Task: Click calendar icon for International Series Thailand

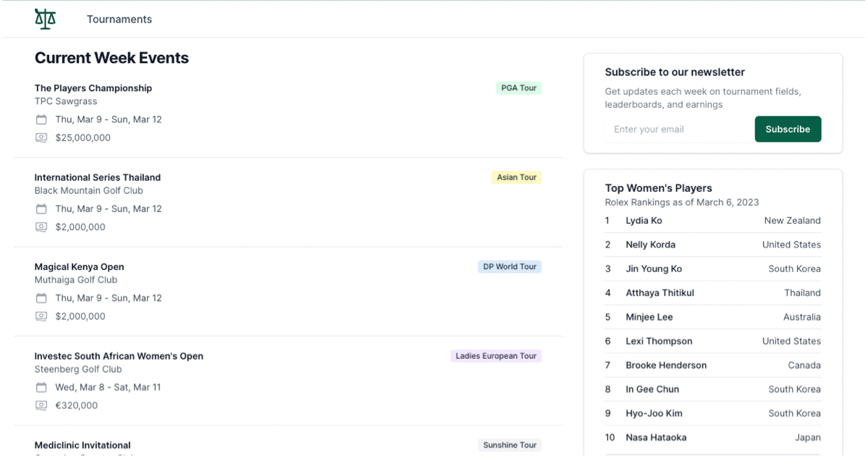Action: pos(41,208)
